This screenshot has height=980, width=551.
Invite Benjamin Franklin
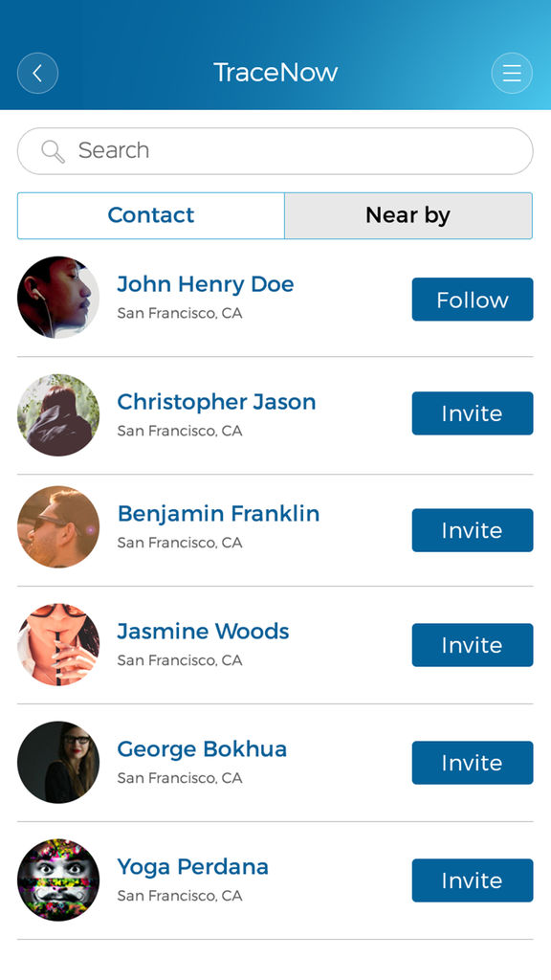[473, 530]
